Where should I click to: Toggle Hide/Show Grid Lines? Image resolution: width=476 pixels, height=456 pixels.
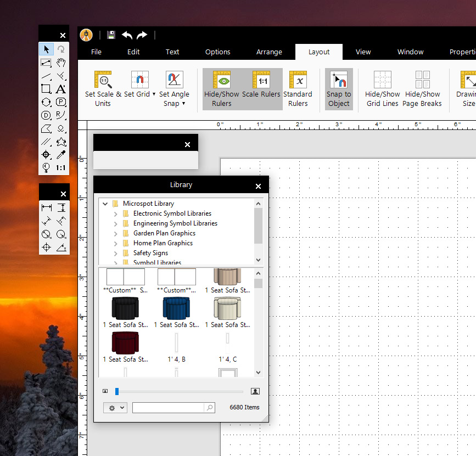382,89
